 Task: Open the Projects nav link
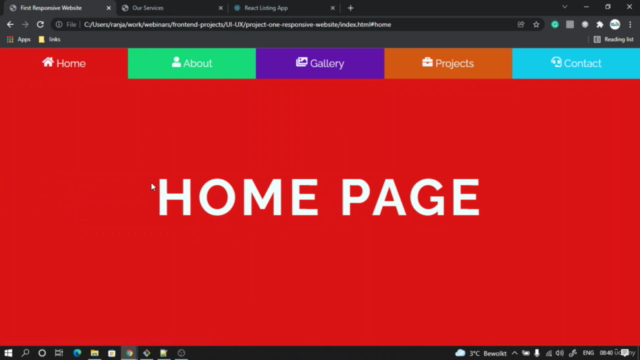[448, 63]
